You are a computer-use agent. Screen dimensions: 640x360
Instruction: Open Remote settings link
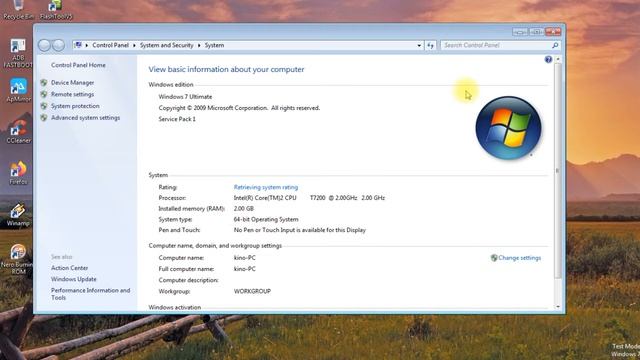(x=72, y=94)
